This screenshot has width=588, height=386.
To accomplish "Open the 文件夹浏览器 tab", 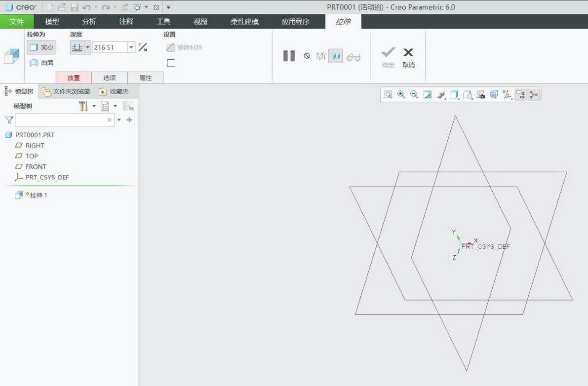I will click(66, 91).
